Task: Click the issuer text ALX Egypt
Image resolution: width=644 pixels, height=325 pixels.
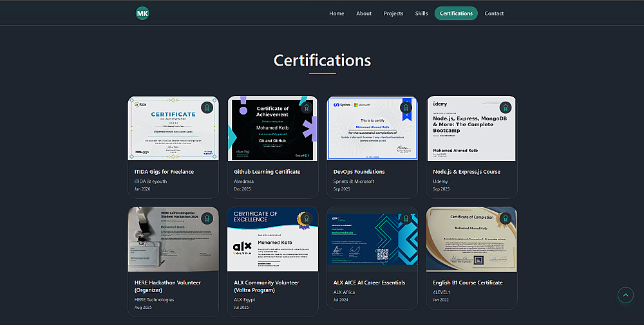Action: coord(244,299)
